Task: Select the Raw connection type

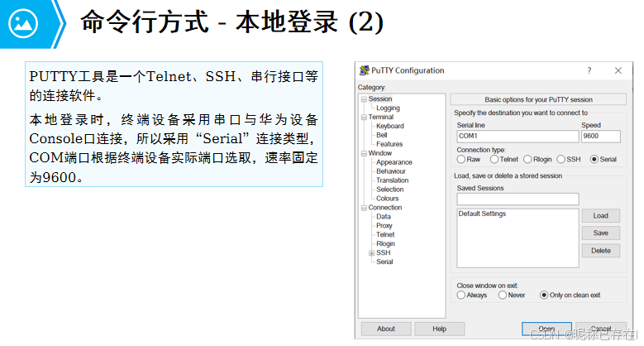Action: [x=461, y=159]
